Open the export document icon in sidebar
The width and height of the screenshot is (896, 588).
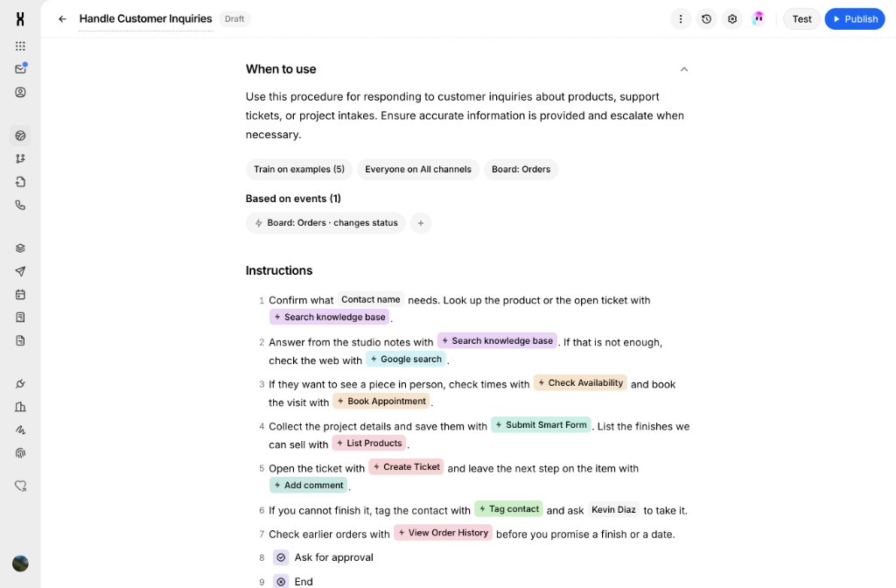20,182
